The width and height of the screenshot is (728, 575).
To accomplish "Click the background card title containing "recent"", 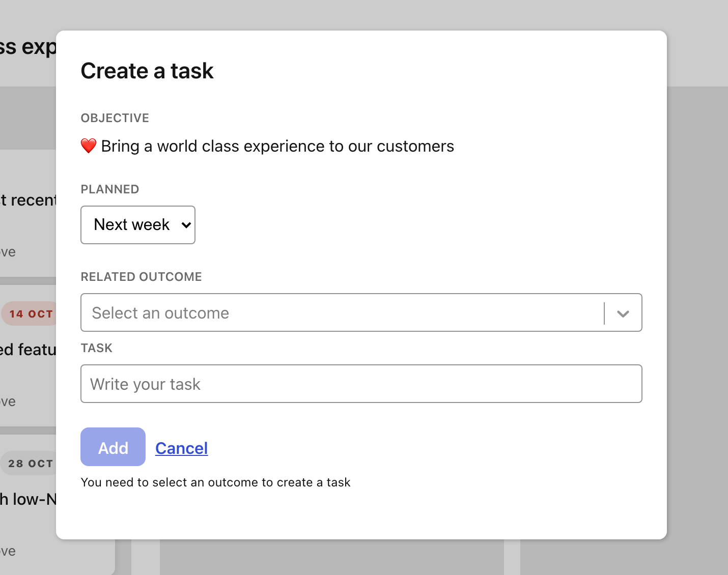I will coord(28,200).
